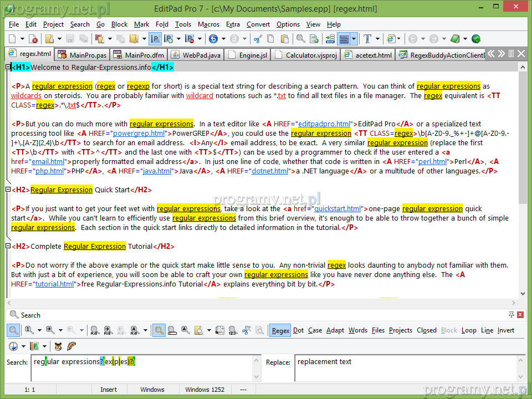The width and height of the screenshot is (532, 399).
Task: Pin the Search panel with pushpin icon
Action: coord(511,315)
